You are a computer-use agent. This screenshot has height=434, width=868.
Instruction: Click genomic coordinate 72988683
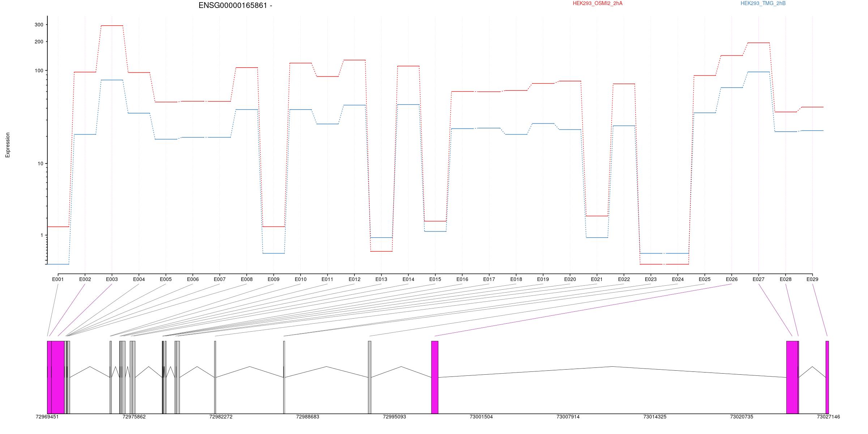click(x=308, y=417)
